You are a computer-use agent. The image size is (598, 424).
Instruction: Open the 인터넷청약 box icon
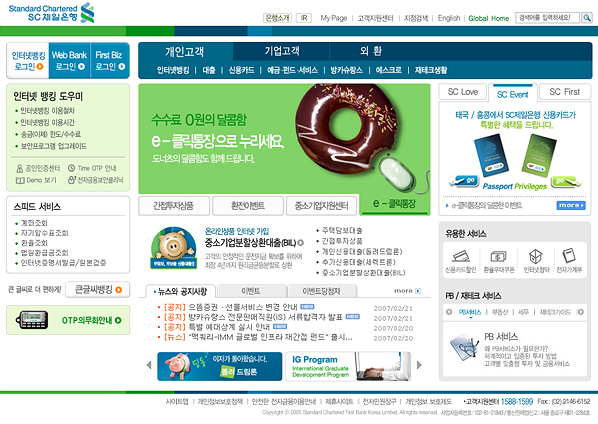tap(536, 256)
